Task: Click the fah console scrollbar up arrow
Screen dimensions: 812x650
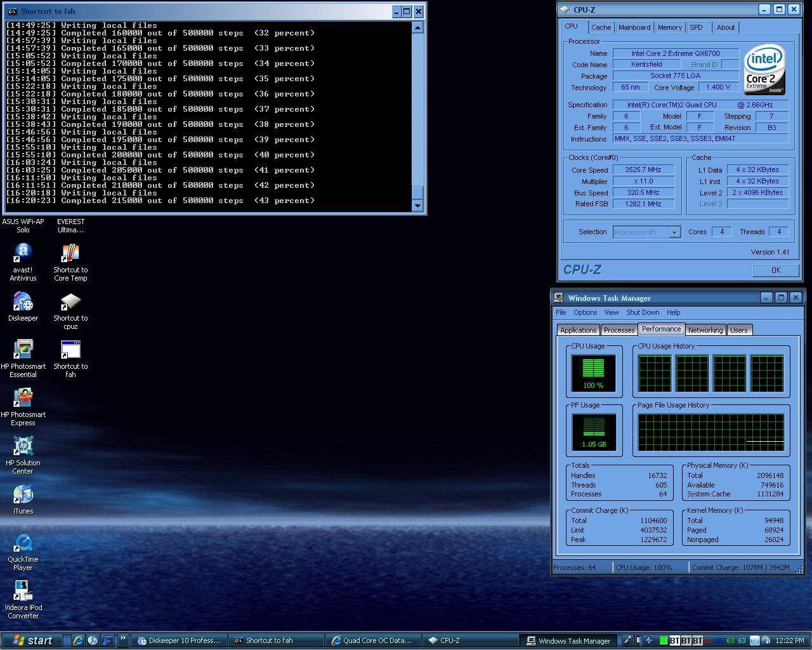Action: click(417, 27)
